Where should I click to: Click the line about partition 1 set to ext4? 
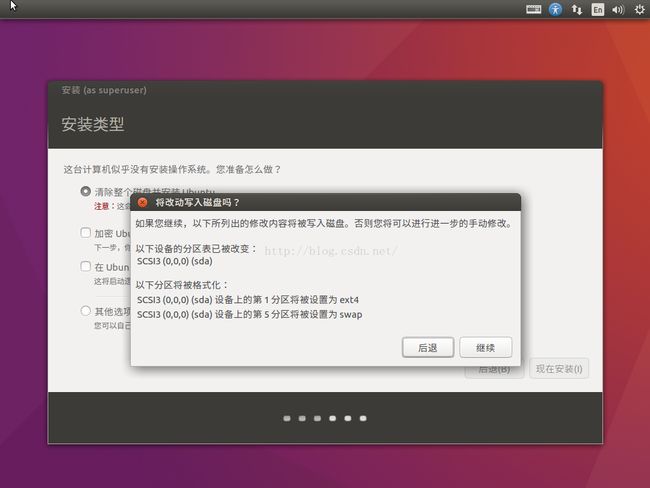(x=248, y=299)
